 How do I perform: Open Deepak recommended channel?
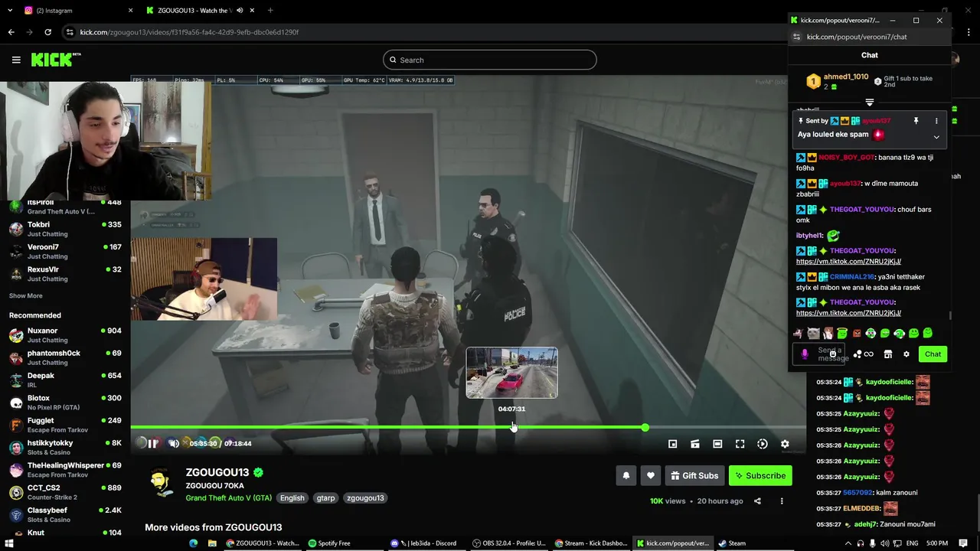[65, 380]
